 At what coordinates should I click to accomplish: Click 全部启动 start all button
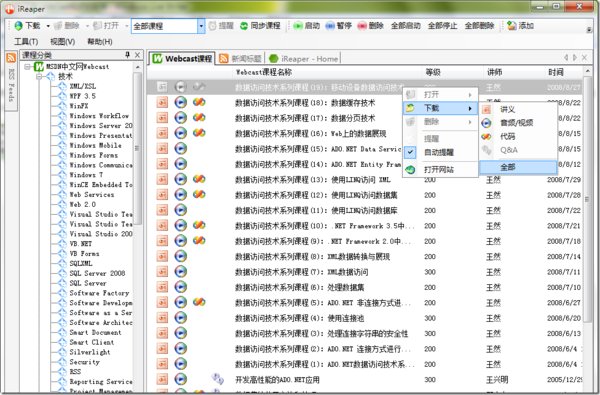(406, 26)
